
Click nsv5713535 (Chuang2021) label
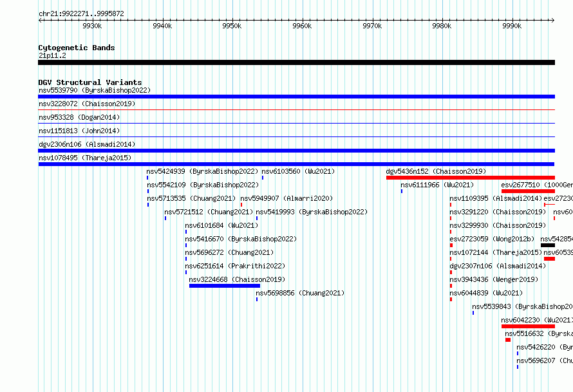pyautogui.click(x=191, y=198)
